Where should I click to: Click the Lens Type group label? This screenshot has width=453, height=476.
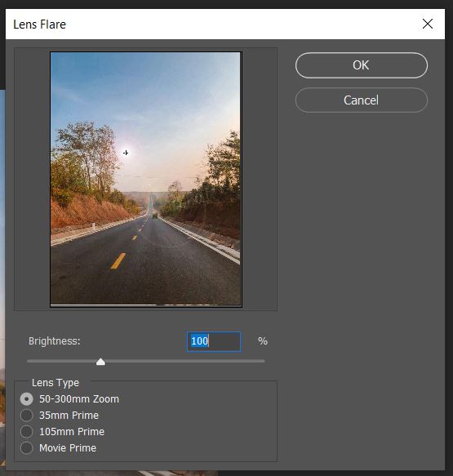pyautogui.click(x=56, y=383)
